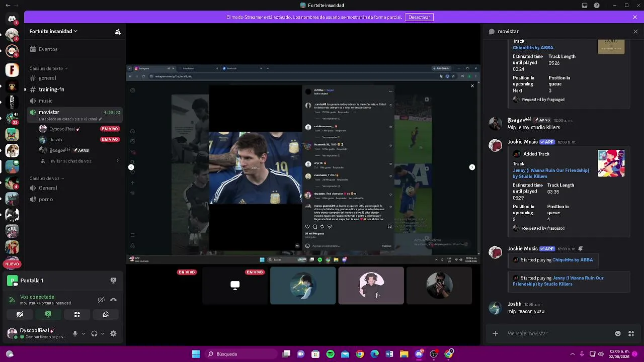
Task: Open the orange F server icon
Action: (12, 70)
